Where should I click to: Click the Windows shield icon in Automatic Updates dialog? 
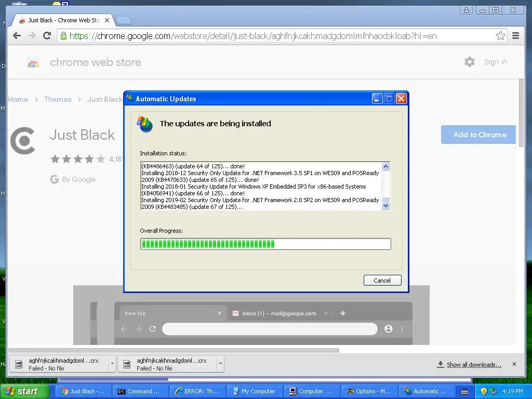145,124
